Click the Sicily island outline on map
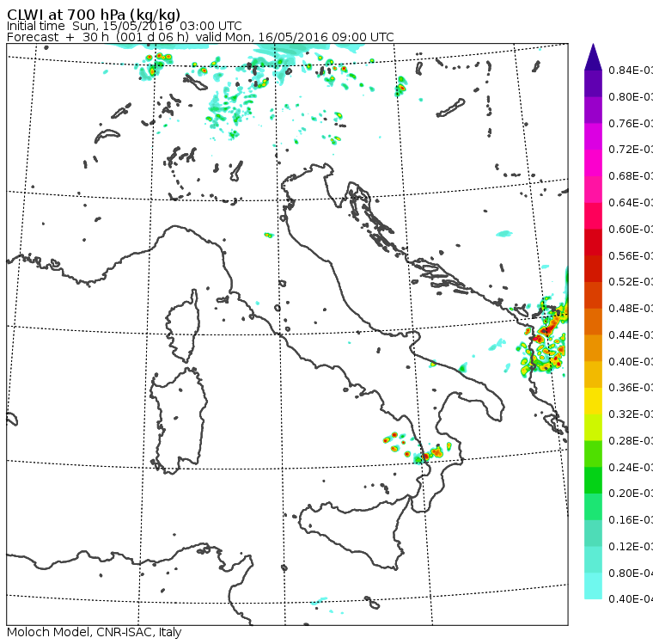Viewport: 653px width, 644px height. [x=353, y=534]
